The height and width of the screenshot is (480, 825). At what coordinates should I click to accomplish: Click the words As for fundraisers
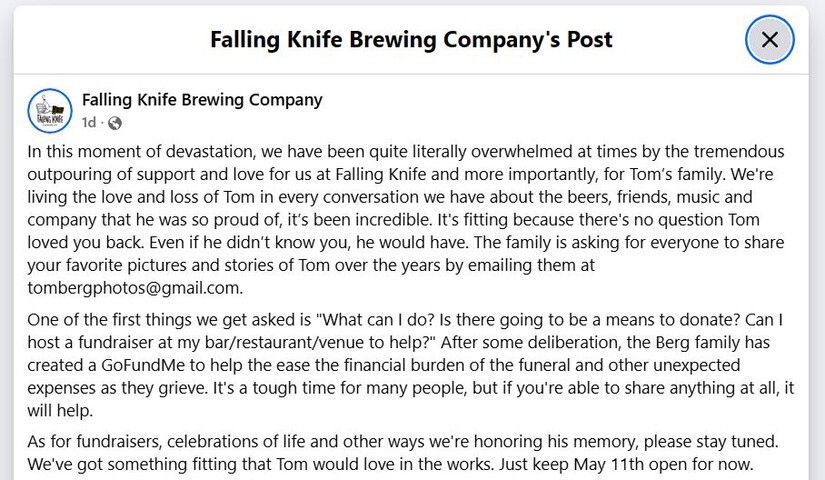[94, 441]
